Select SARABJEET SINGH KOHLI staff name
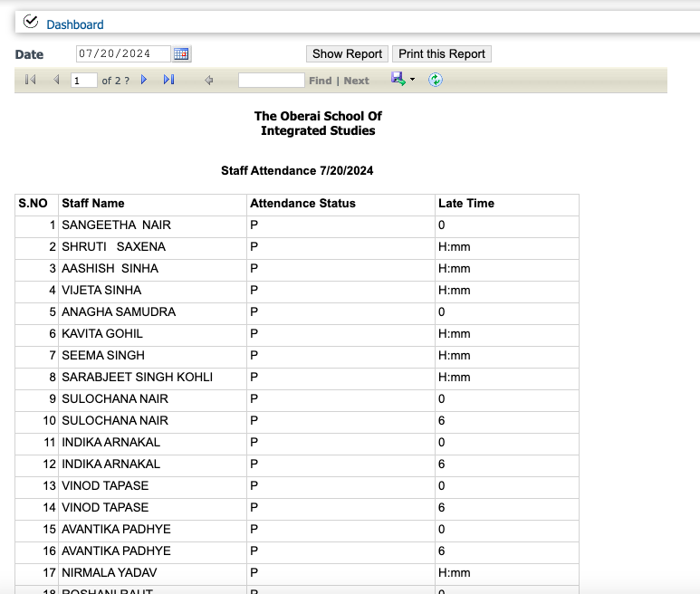The height and width of the screenshot is (594, 700). pos(137,377)
